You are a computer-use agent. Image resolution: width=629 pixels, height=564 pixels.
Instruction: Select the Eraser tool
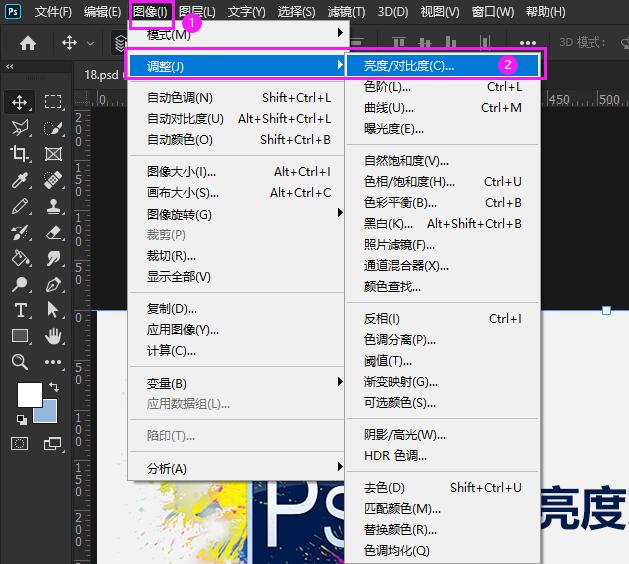point(53,232)
